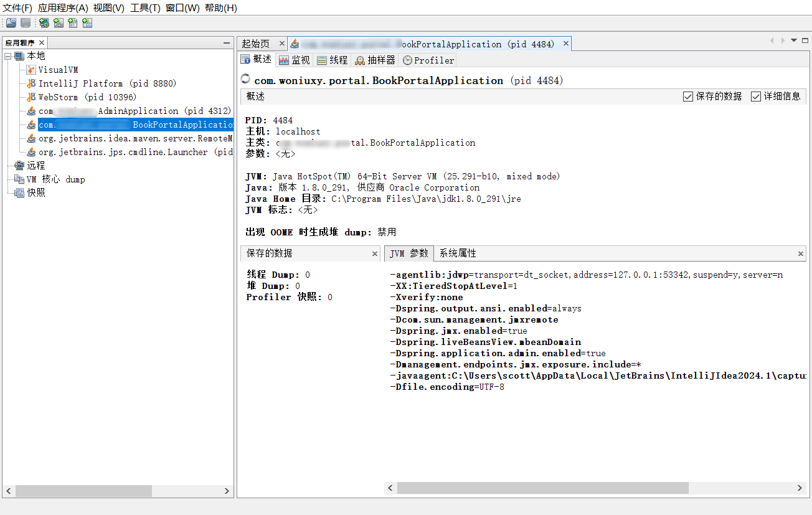Close the 应用程序 panel tab
Screen dimensions: 812x515
pos(42,42)
